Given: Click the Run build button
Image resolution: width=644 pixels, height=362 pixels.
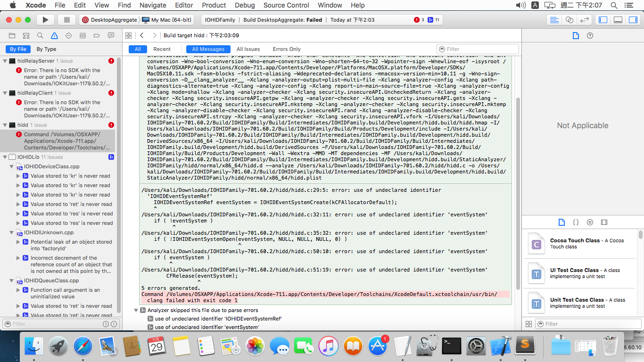Looking at the screenshot, I should (x=45, y=20).
